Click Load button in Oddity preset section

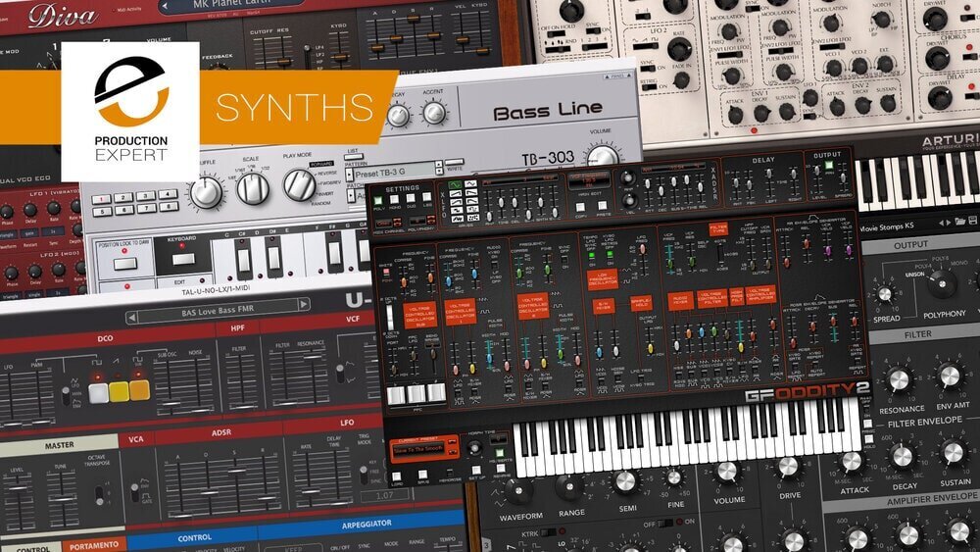coord(397,477)
